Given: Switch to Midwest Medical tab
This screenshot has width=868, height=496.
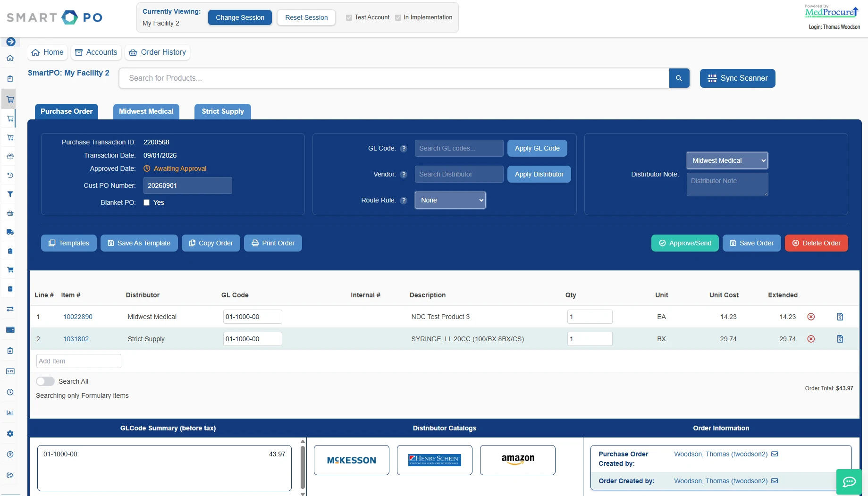Looking at the screenshot, I should (146, 111).
